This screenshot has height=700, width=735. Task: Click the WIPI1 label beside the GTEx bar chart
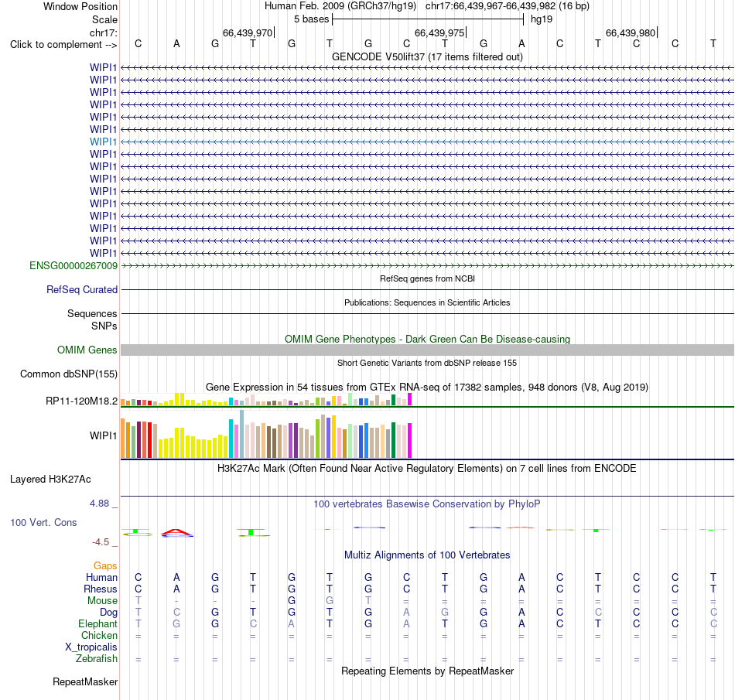(x=103, y=435)
